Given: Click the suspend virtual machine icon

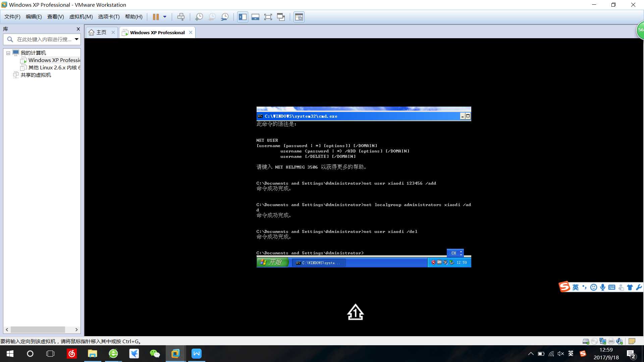Looking at the screenshot, I should coord(156,17).
